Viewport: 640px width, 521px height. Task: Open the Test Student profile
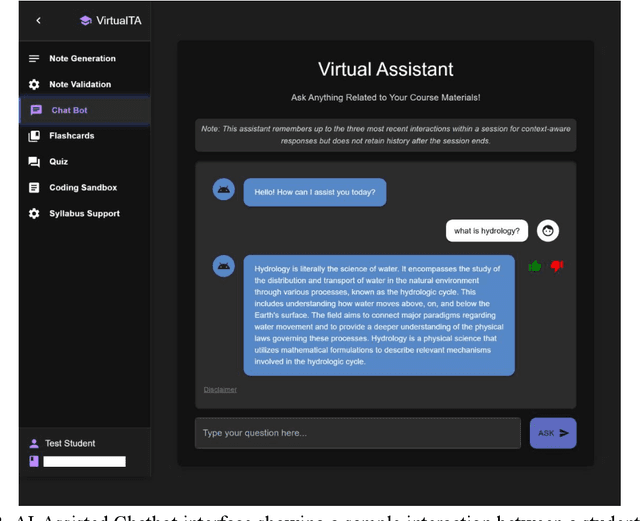(x=70, y=443)
